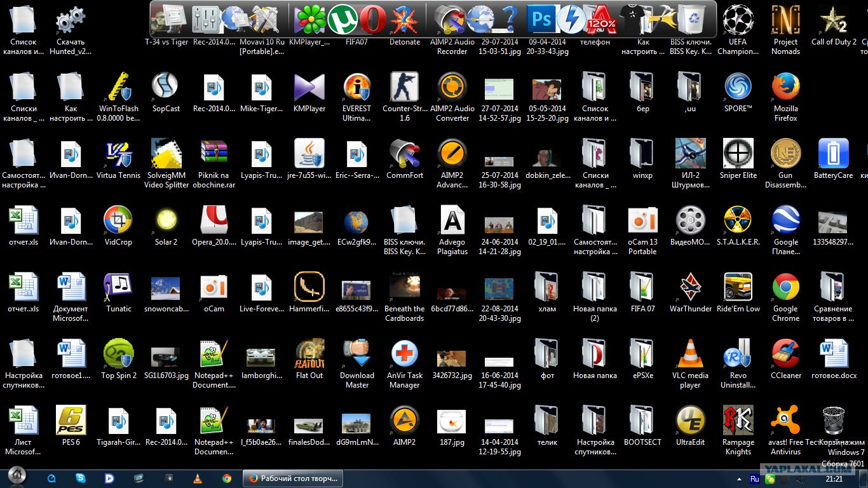Open ICQ from the top dock
Screen dimensions: 868x488
point(311,19)
